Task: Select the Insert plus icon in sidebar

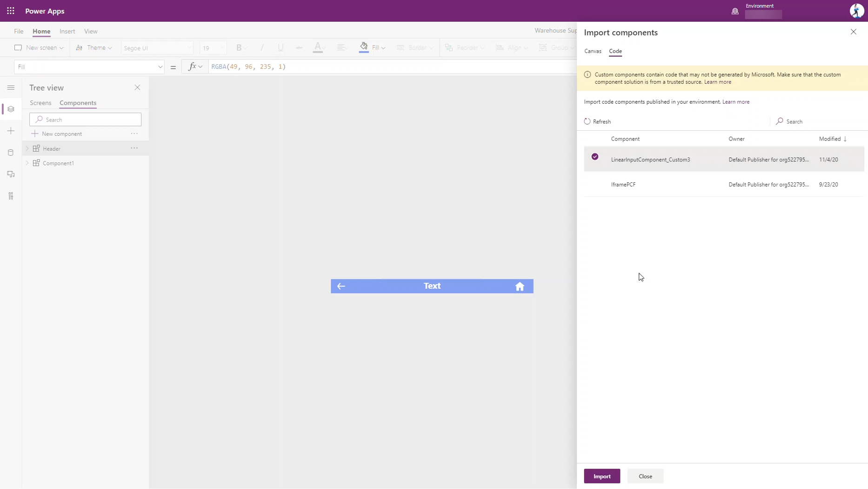Action: [x=10, y=131]
